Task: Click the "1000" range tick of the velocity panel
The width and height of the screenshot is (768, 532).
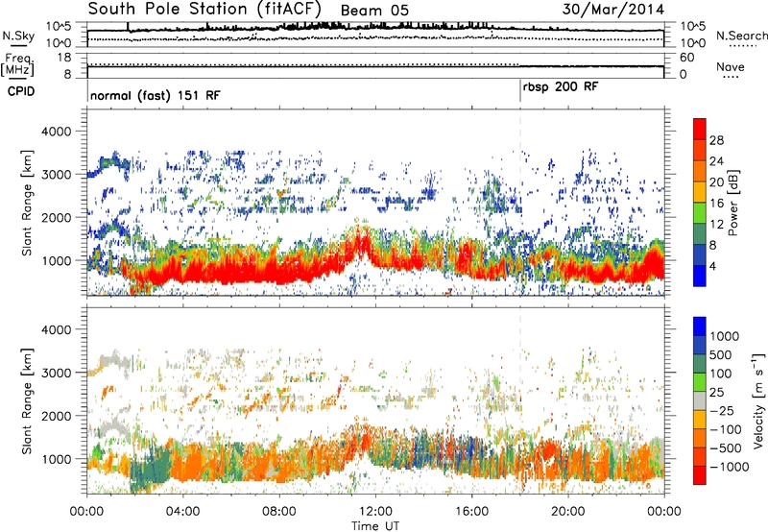Action: [57, 459]
